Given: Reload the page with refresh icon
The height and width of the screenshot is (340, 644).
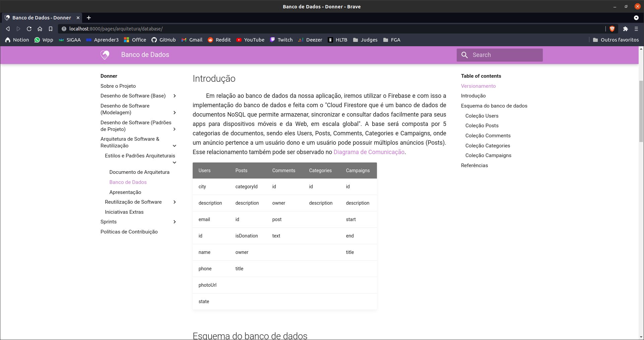Looking at the screenshot, I should [x=29, y=29].
